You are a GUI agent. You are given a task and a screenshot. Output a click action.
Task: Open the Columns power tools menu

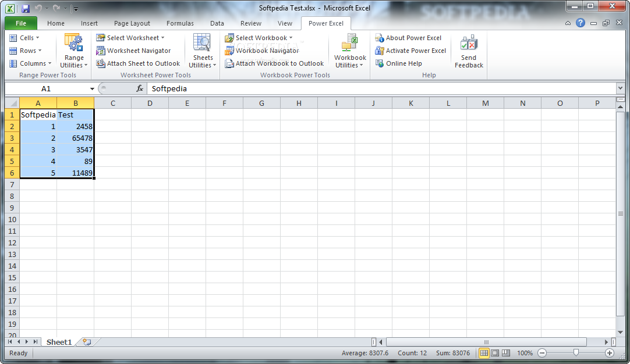(30, 63)
